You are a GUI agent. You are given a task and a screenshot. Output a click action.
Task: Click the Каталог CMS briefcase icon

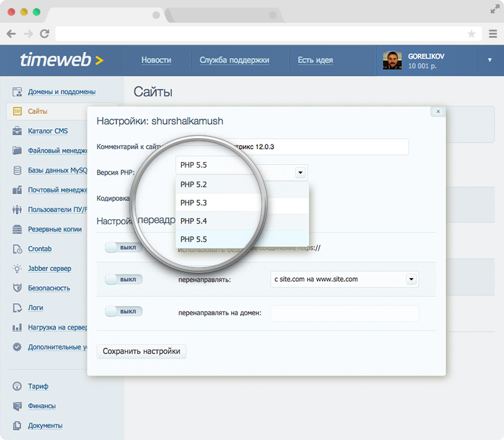click(x=17, y=131)
